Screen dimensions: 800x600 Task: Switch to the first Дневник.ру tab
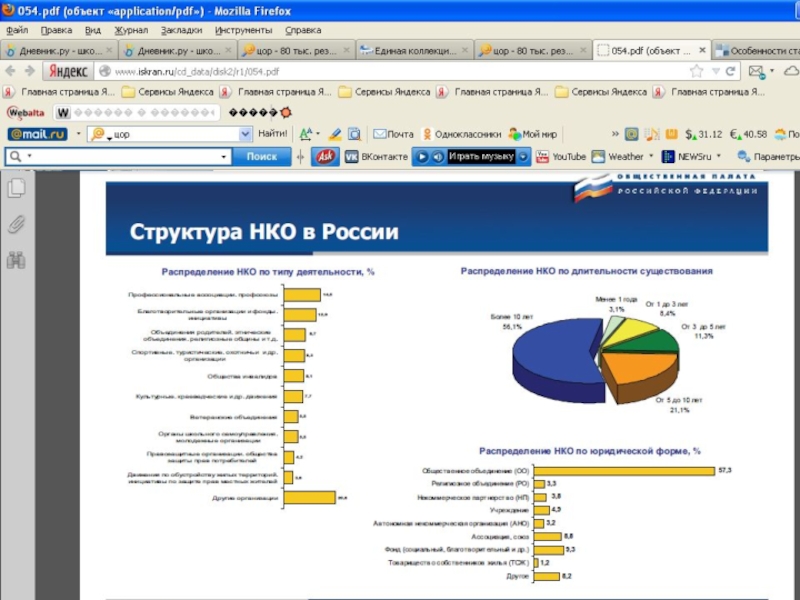[x=59, y=51]
